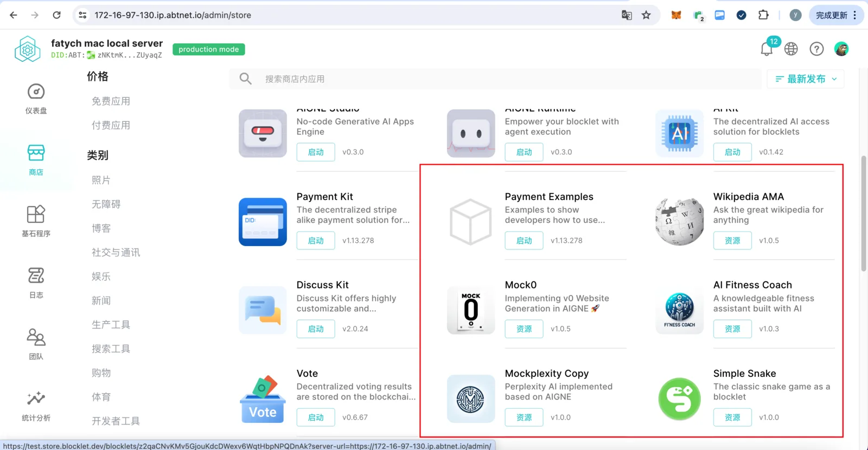Open the Simple Snake title link

[x=744, y=374]
